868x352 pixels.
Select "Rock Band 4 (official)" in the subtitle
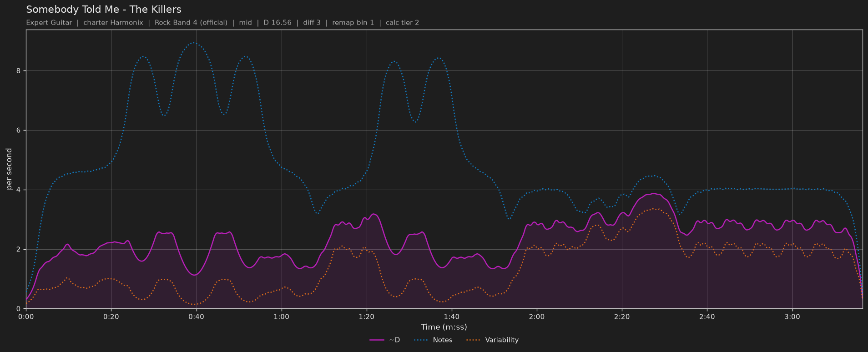[x=191, y=23]
